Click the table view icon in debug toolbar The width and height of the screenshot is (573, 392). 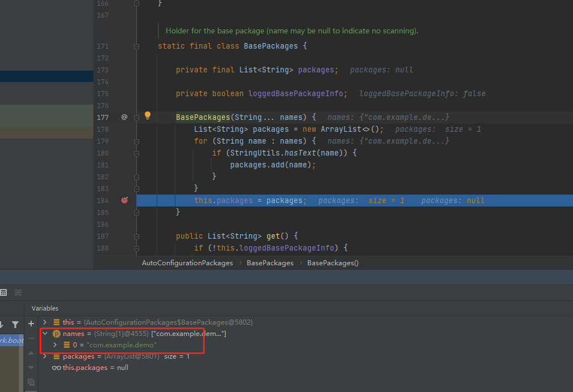(3, 292)
